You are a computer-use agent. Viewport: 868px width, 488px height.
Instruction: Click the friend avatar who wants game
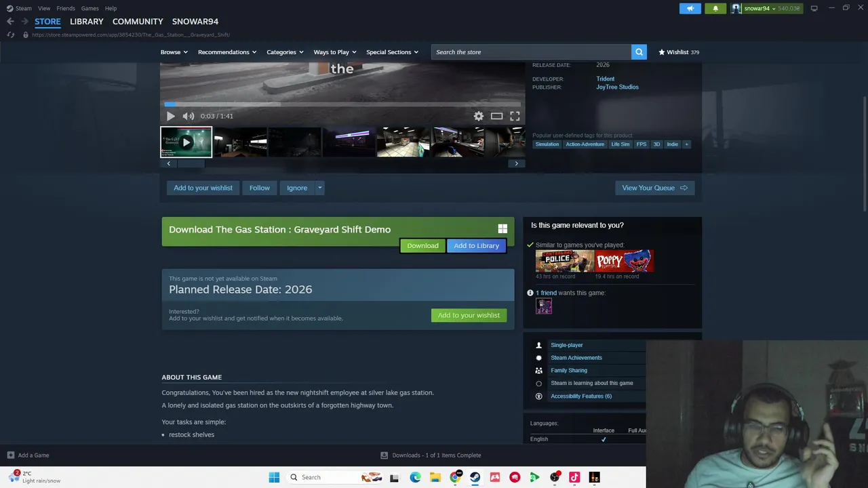544,306
